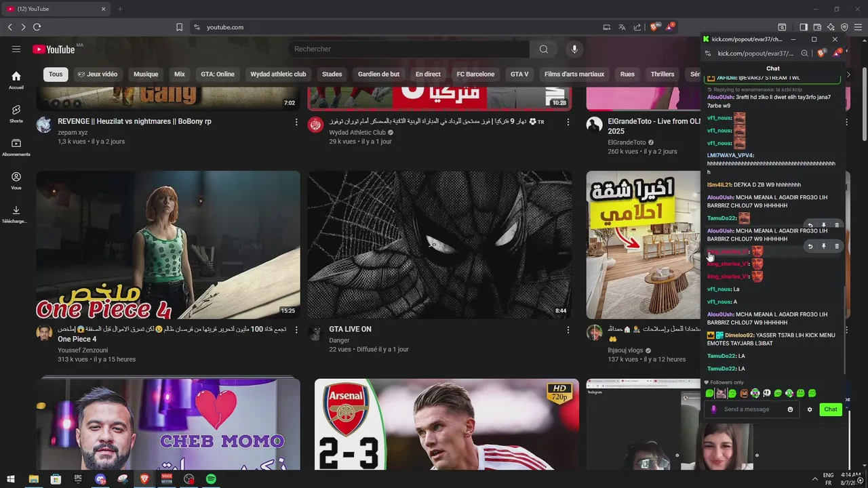The image size is (868, 488).
Task: Open Téléchargements in the sidebar
Action: (x=16, y=215)
